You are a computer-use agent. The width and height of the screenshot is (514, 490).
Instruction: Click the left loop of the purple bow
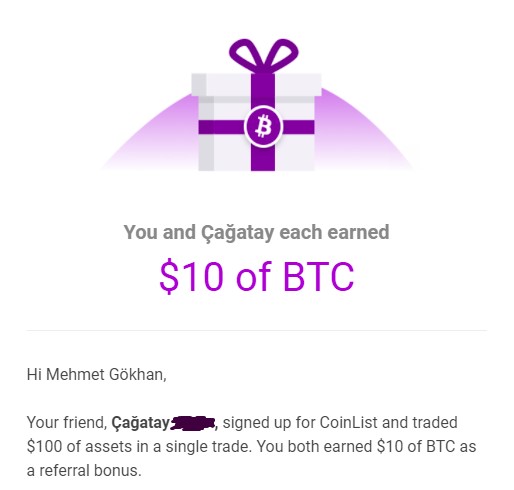[x=246, y=54]
